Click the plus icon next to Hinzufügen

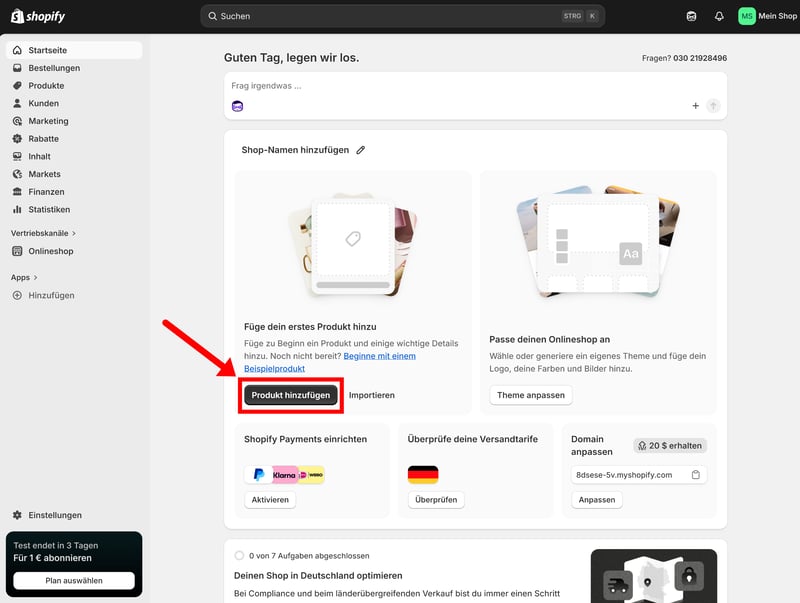point(17,295)
